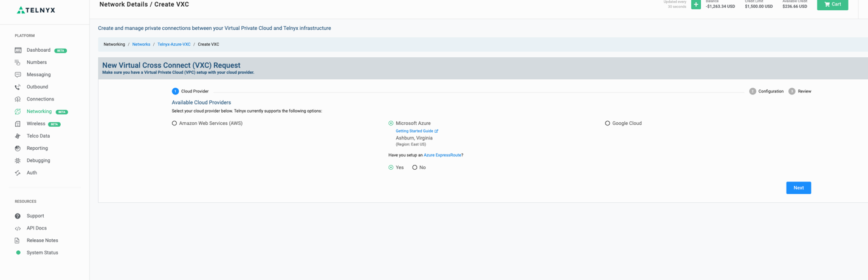Click the Auth sidebar icon
The width and height of the screenshot is (868, 280).
point(18,173)
